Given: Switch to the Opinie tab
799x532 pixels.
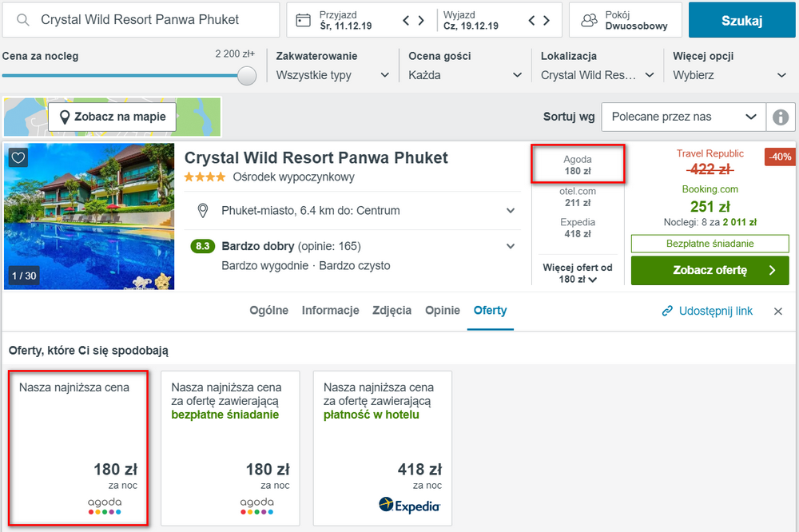Looking at the screenshot, I should (x=443, y=310).
